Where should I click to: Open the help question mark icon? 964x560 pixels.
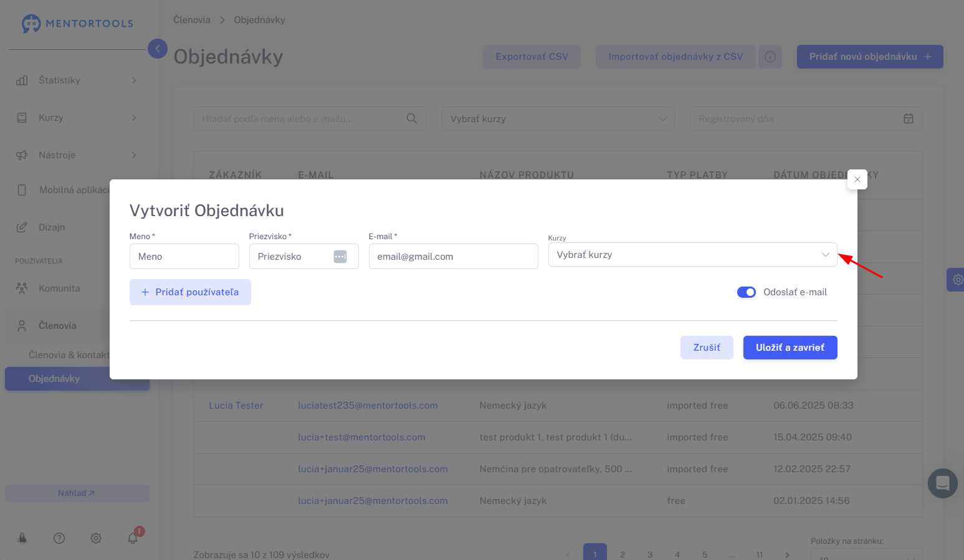(x=59, y=538)
